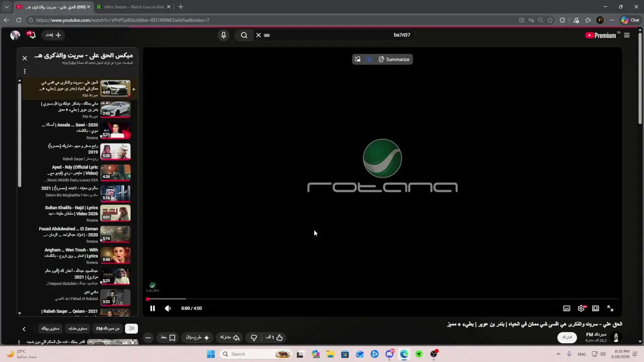644x362 pixels.
Task: Click the YouTube search magnifier button
Action: [244, 35]
